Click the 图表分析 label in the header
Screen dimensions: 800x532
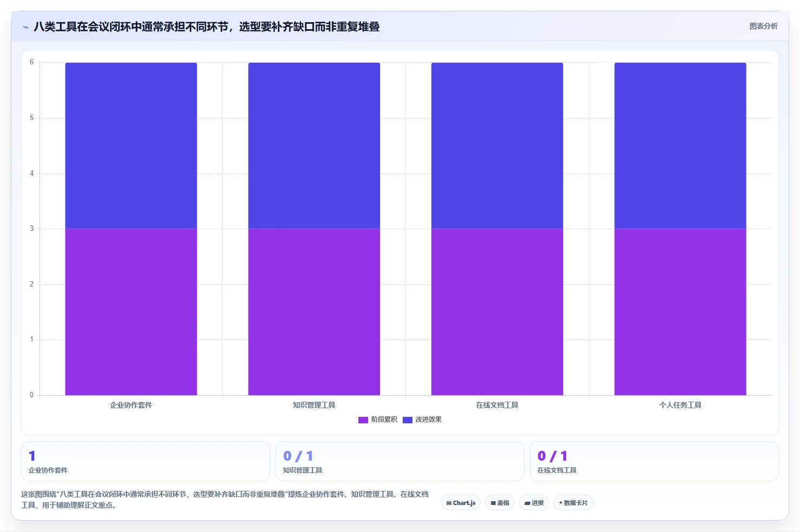(x=763, y=26)
